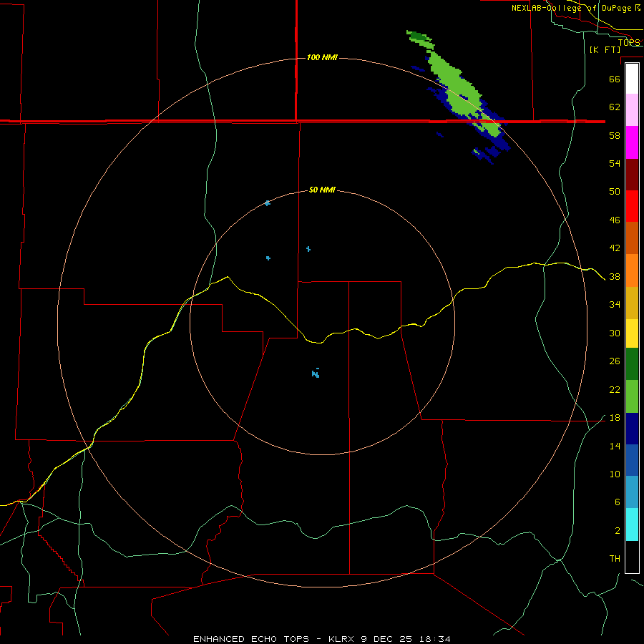Screen dimensions: 644x644
Task: Click the '50 NMI' range ring label
Action: pyautogui.click(x=322, y=190)
